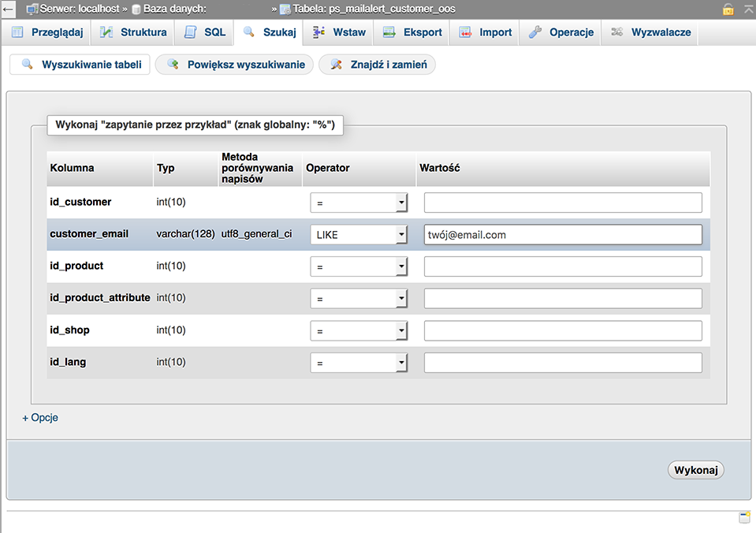Click the Struktura tab icon
Screen dimensions: 756x533
click(106, 32)
